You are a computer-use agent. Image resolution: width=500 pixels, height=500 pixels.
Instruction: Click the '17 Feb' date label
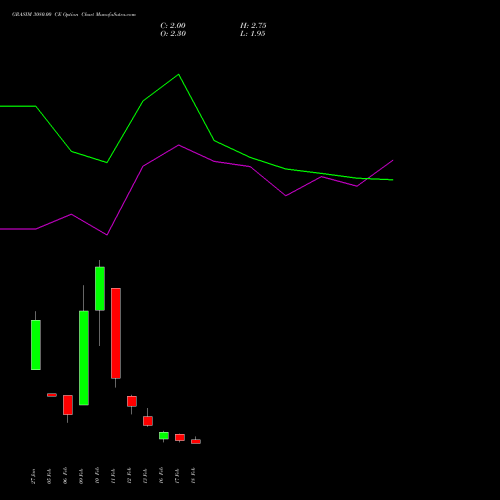[x=177, y=476]
